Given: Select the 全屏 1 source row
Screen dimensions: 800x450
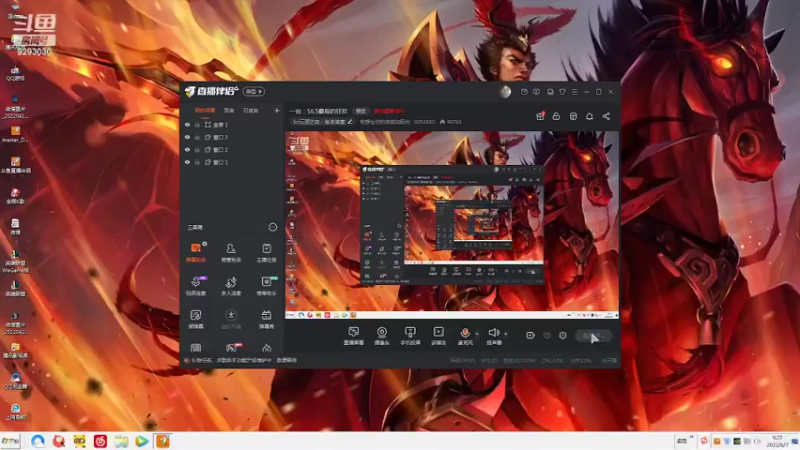Looking at the screenshot, I should (x=232, y=124).
